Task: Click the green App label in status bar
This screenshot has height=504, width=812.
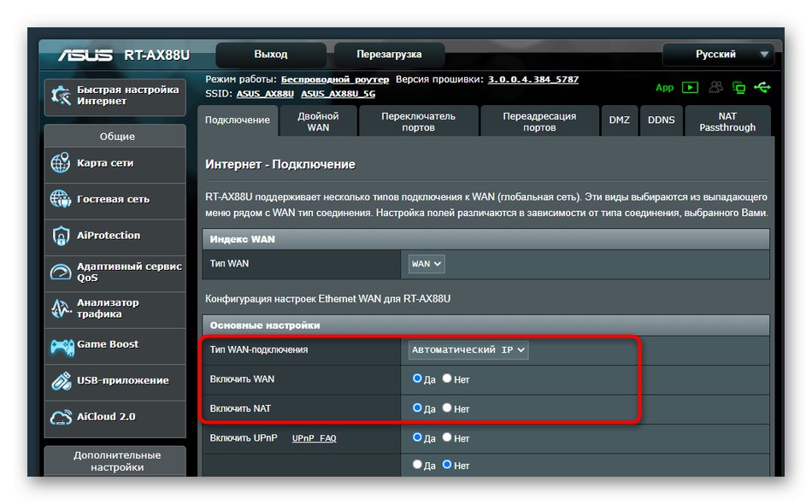Action: coord(664,87)
